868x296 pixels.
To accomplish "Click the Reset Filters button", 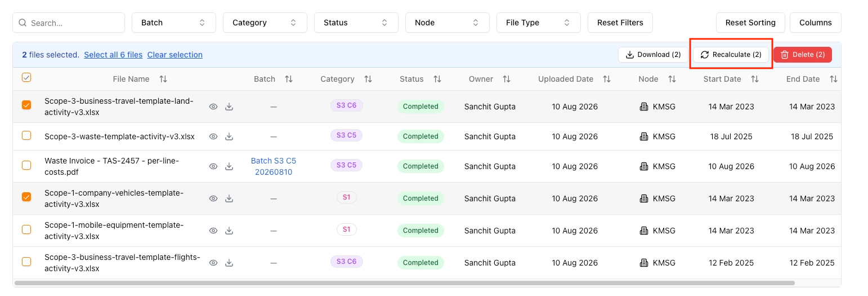I will (620, 23).
